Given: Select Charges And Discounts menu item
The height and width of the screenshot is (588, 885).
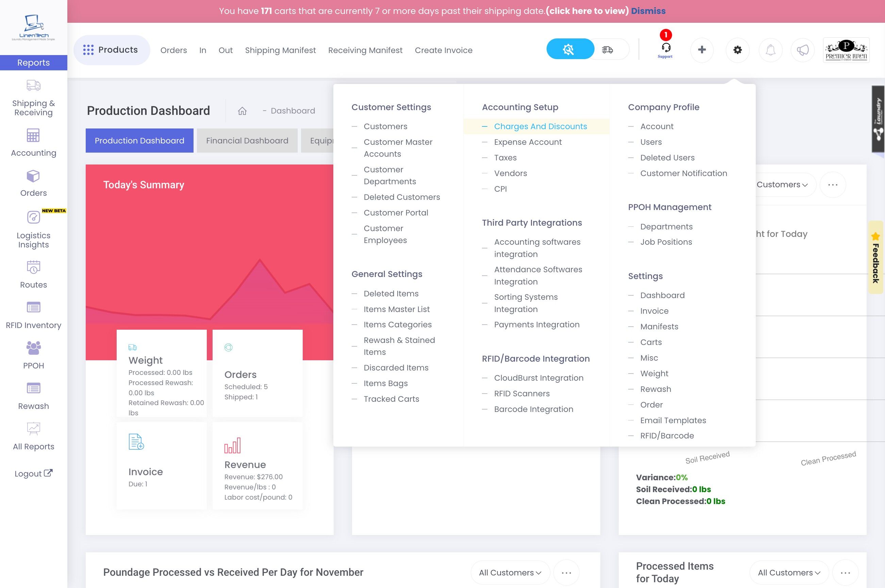Looking at the screenshot, I should point(540,126).
